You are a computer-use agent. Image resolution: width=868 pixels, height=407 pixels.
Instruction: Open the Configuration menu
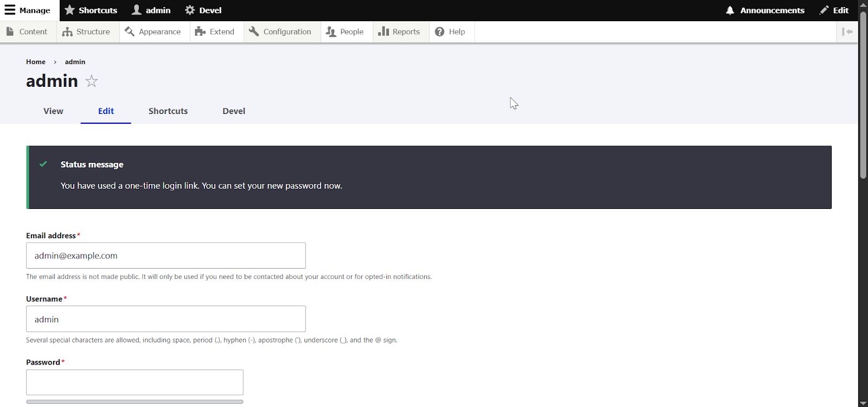pos(280,32)
